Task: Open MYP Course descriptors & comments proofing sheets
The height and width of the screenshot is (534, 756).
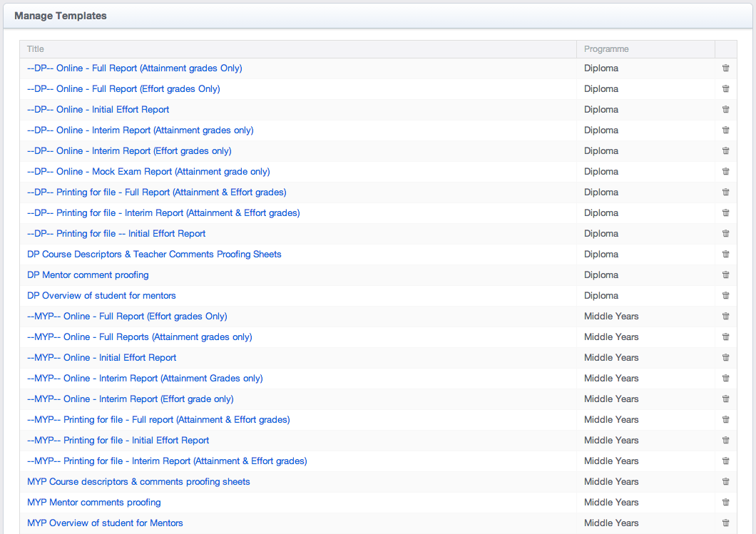Action: (138, 482)
